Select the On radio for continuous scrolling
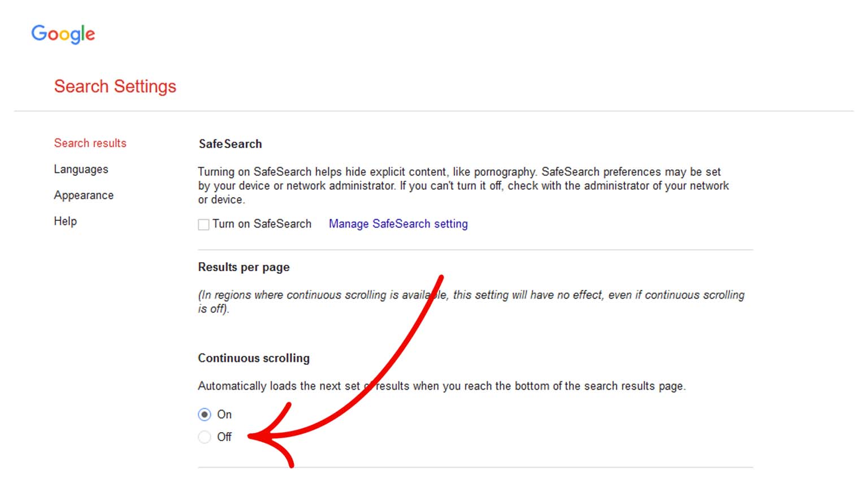 (204, 414)
